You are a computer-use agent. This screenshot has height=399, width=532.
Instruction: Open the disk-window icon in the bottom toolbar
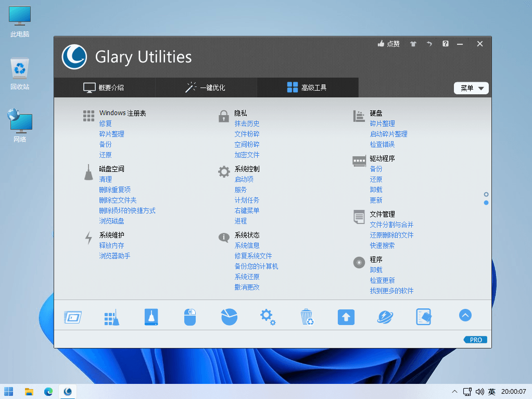click(x=73, y=317)
